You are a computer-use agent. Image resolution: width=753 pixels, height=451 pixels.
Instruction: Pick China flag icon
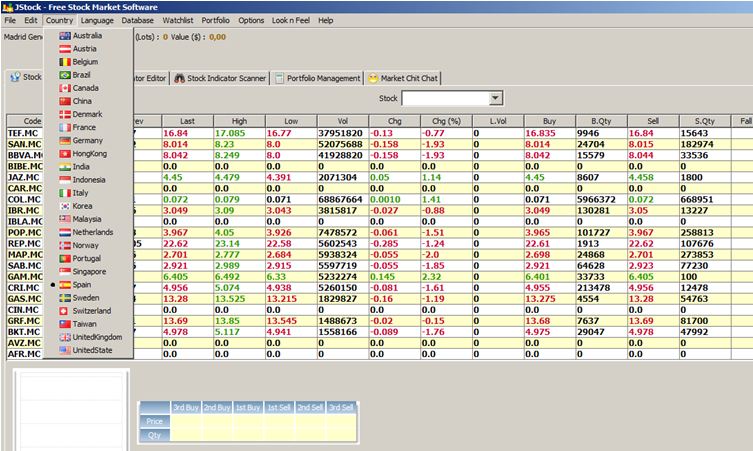[65, 101]
